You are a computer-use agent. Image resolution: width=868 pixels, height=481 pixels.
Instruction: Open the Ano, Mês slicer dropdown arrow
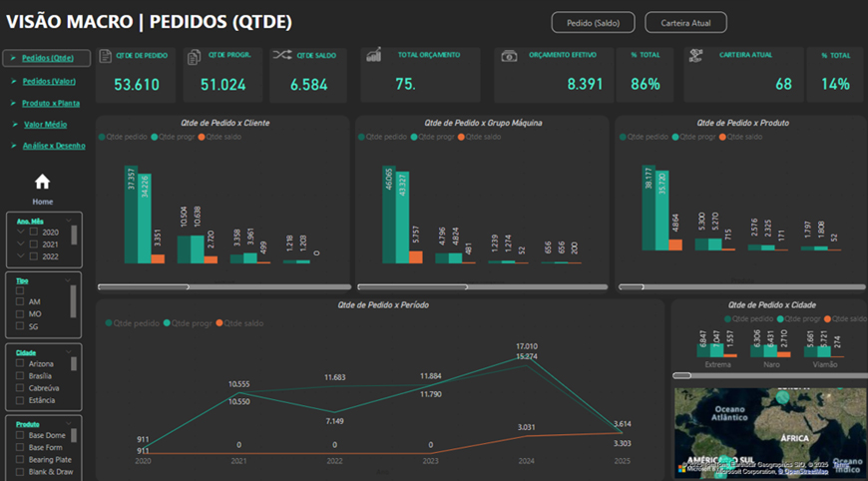pos(68,220)
